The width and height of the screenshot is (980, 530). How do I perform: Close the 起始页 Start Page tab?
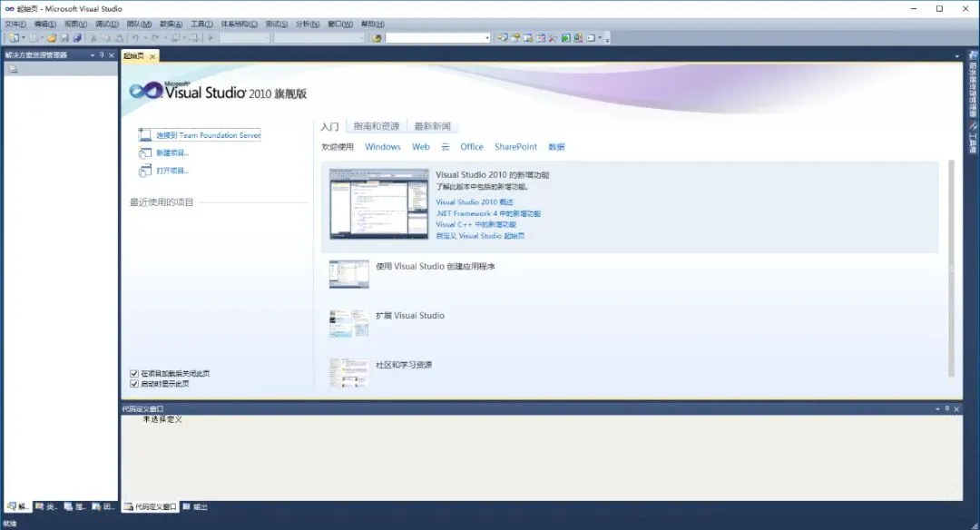tap(152, 56)
